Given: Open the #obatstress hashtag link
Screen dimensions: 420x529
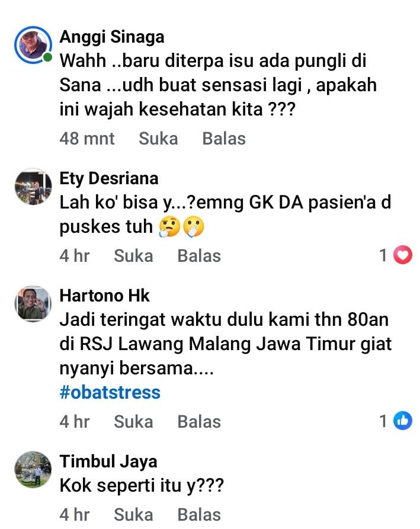Looking at the screenshot, I should 110,392.
